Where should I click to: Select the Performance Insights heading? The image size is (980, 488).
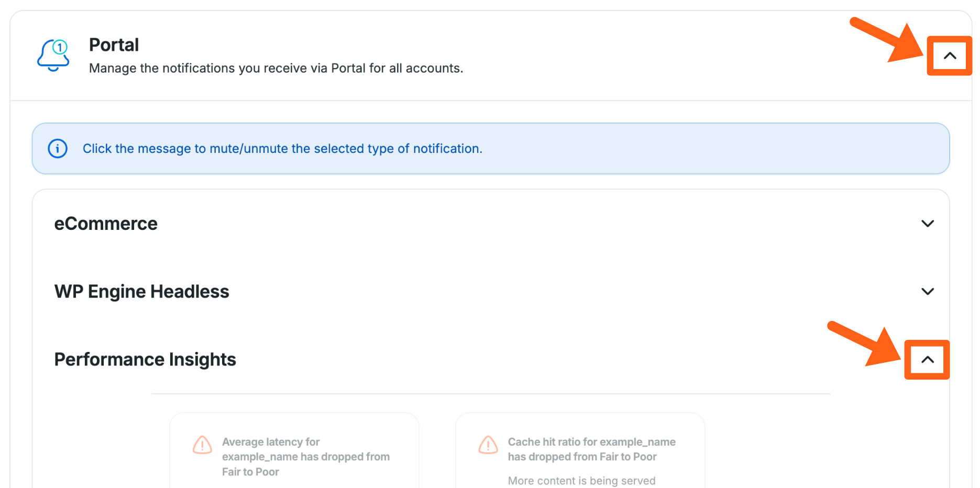tap(145, 360)
